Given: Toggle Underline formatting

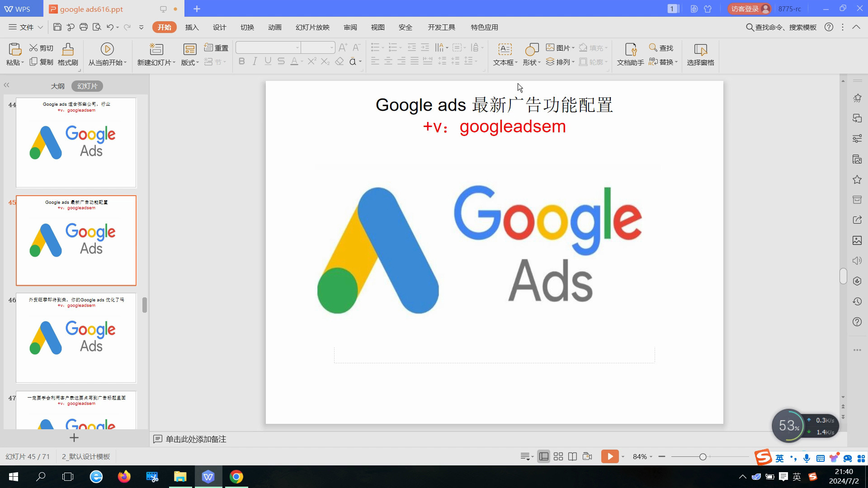Looking at the screenshot, I should tap(268, 61).
